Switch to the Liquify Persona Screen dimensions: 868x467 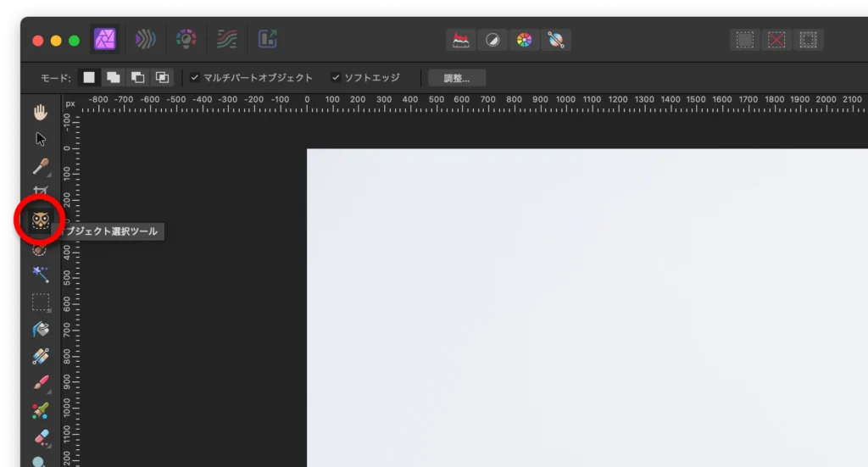146,40
